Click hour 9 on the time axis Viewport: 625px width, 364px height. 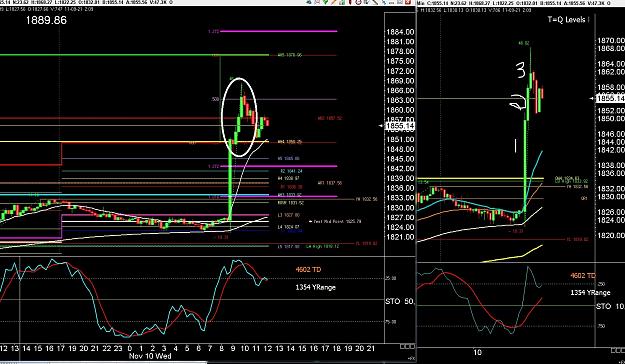(233, 348)
